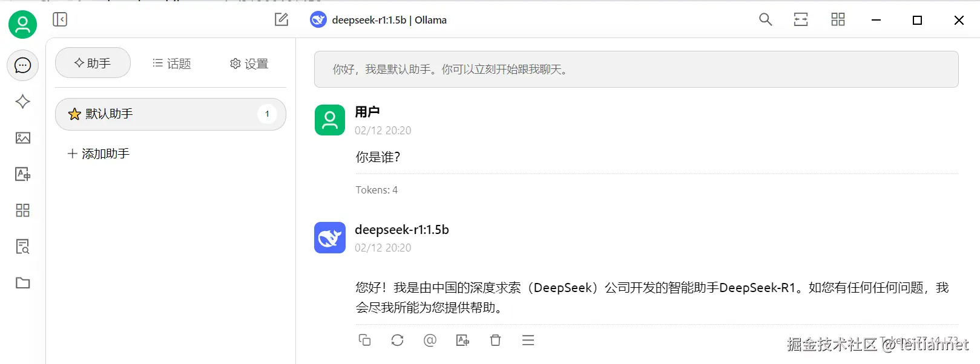Open the agents star icon in sidebar
The image size is (980, 364).
pyautogui.click(x=22, y=102)
